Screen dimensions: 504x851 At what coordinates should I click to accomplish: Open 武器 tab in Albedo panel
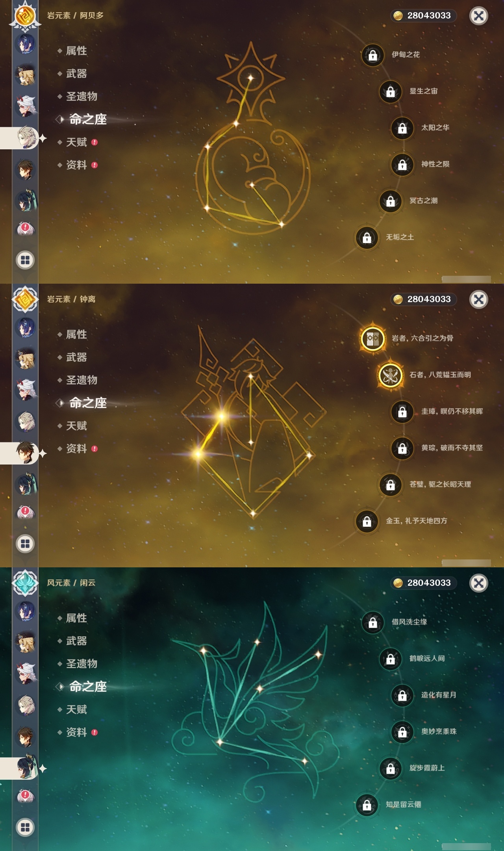point(76,74)
